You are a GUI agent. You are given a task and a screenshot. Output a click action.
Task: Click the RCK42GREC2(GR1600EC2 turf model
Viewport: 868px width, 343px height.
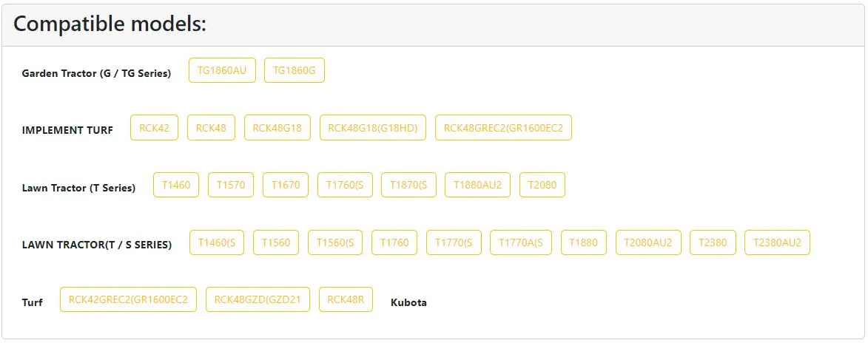(x=128, y=299)
